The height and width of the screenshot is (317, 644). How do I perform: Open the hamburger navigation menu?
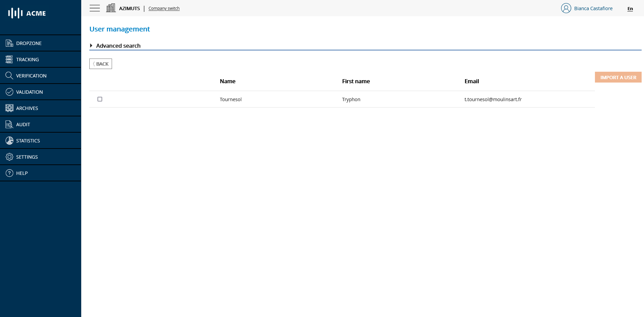click(94, 8)
